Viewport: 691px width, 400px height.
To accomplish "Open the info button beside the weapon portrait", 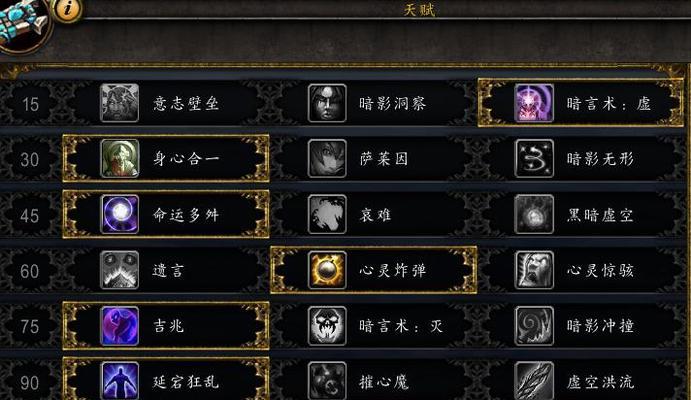I will tap(67, 9).
